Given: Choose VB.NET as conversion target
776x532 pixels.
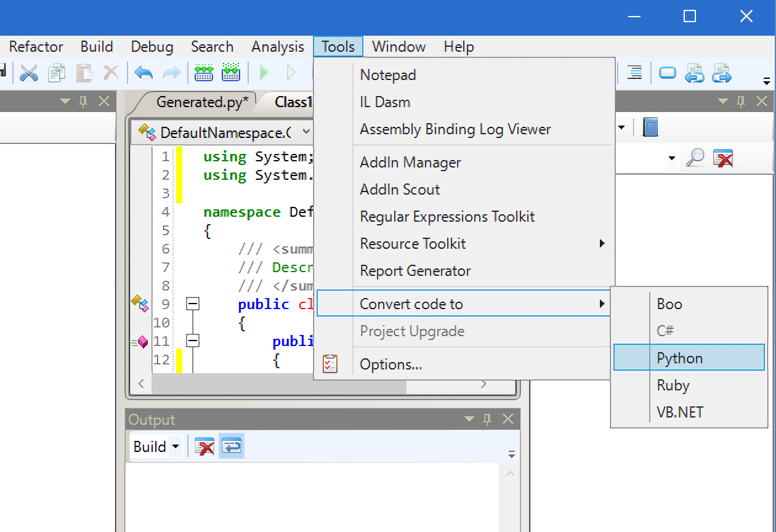Looking at the screenshot, I should tap(680, 413).
